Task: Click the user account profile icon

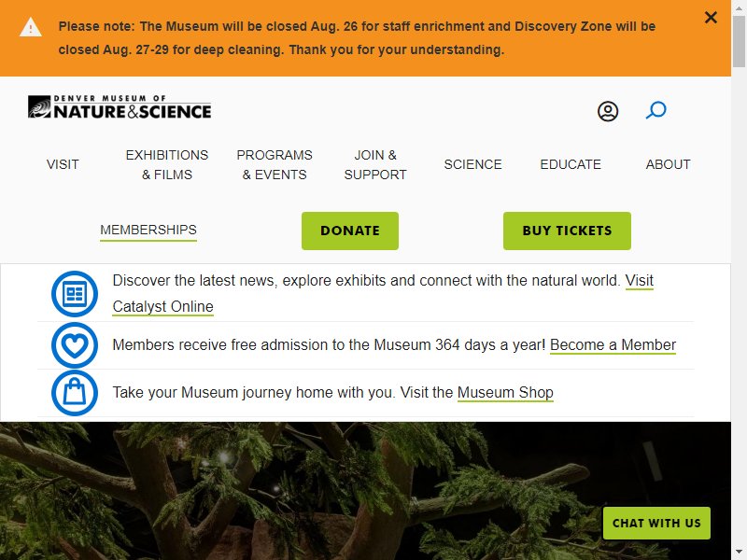Action: tap(608, 112)
